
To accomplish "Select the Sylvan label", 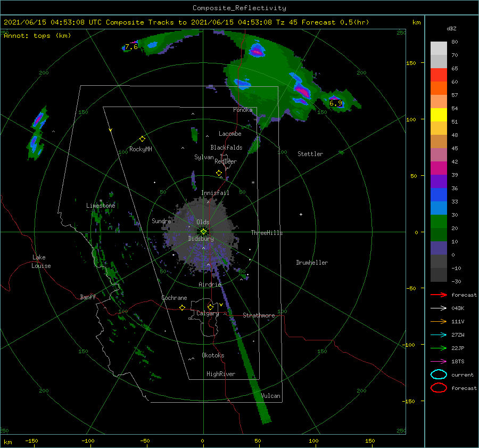I will [x=204, y=157].
